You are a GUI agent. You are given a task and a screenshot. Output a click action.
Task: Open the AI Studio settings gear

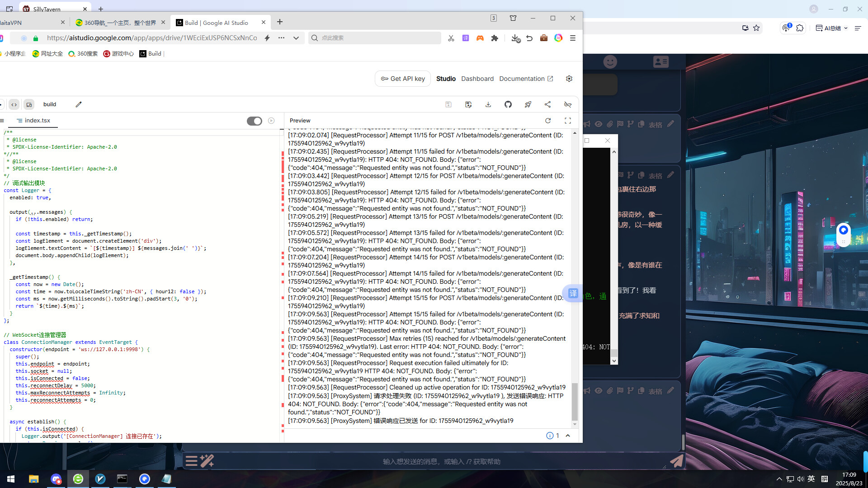(x=569, y=79)
